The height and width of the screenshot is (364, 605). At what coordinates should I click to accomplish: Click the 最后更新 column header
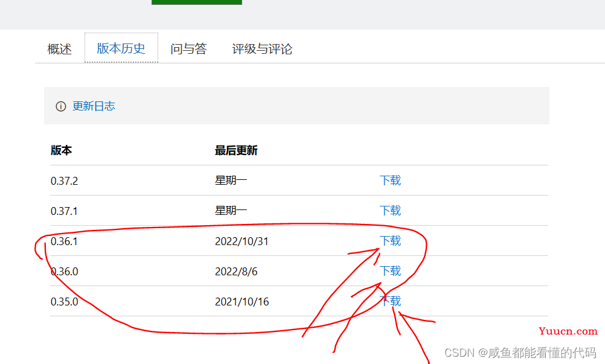tap(236, 150)
